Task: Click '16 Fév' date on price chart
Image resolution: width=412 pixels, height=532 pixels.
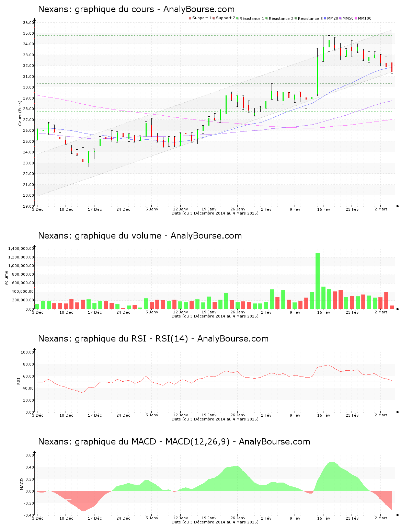Action: [x=323, y=209]
